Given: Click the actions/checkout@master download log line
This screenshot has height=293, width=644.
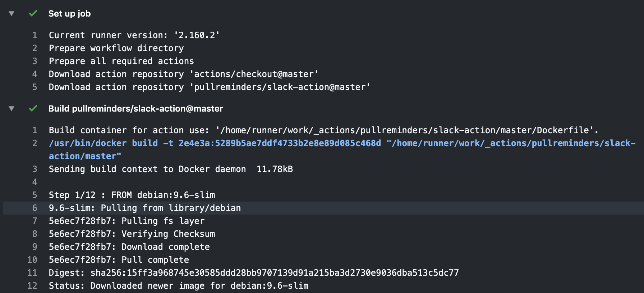Looking at the screenshot, I should point(184,74).
